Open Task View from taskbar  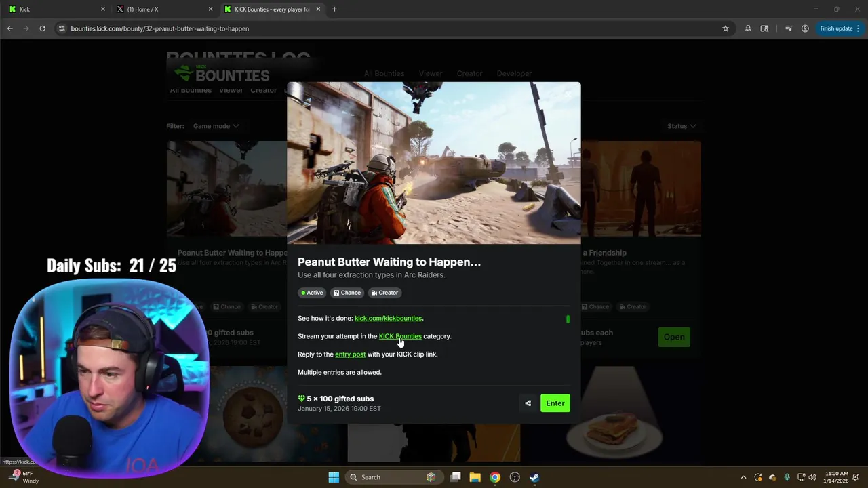click(456, 477)
